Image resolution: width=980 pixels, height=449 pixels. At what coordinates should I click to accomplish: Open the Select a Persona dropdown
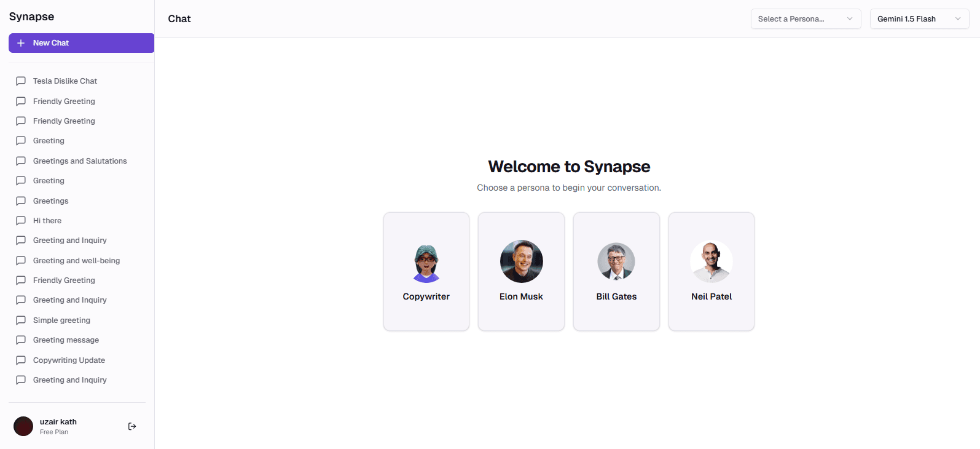pyautogui.click(x=806, y=19)
